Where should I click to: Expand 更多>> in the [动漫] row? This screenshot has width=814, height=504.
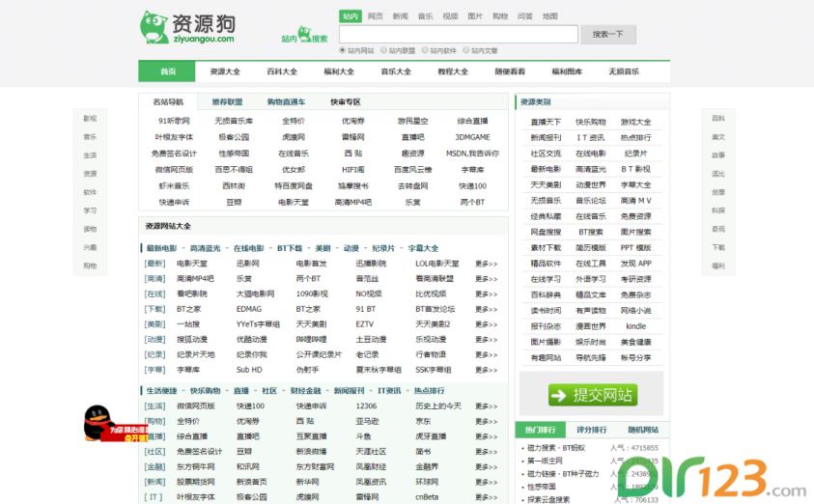click(486, 340)
